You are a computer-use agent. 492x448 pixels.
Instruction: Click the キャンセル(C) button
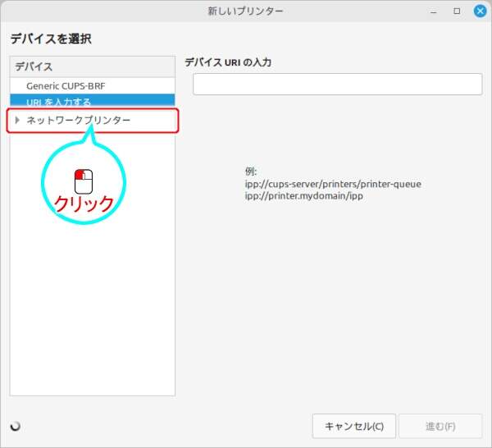pos(354,427)
